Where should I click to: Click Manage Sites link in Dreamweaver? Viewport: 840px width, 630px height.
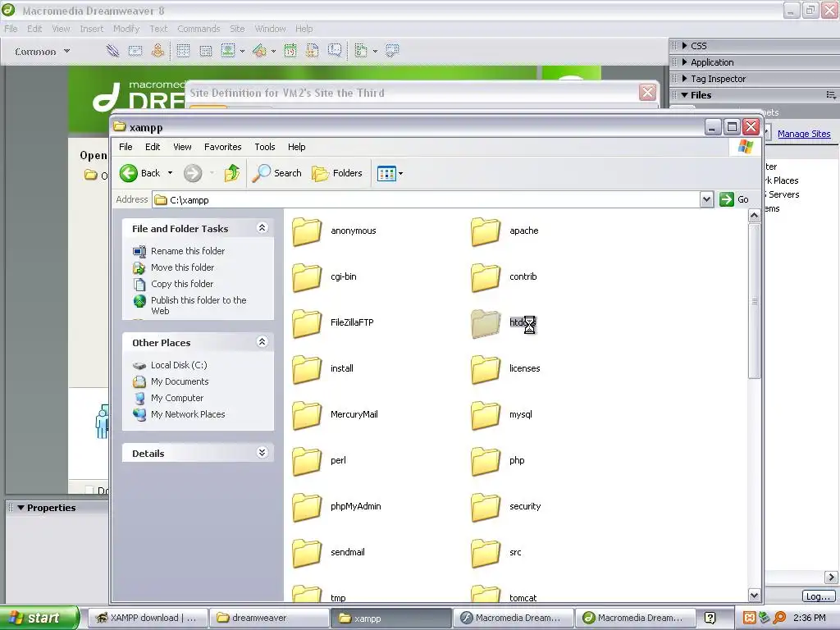point(804,134)
